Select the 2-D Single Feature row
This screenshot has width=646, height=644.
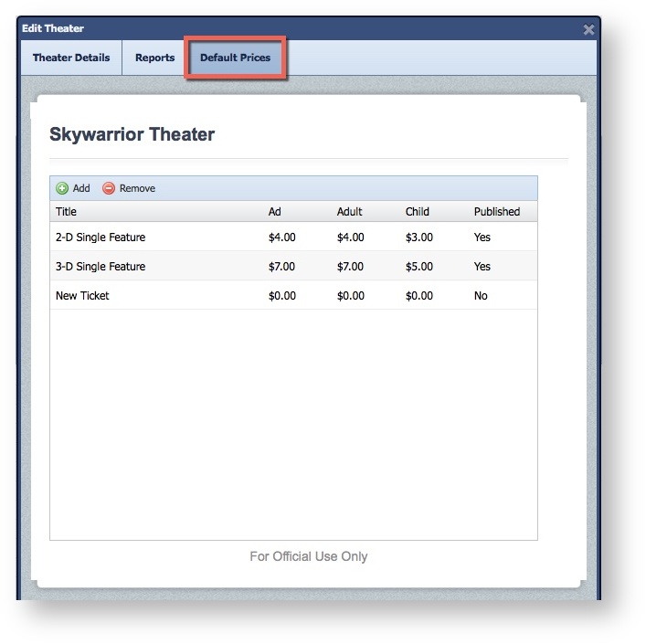(x=101, y=238)
